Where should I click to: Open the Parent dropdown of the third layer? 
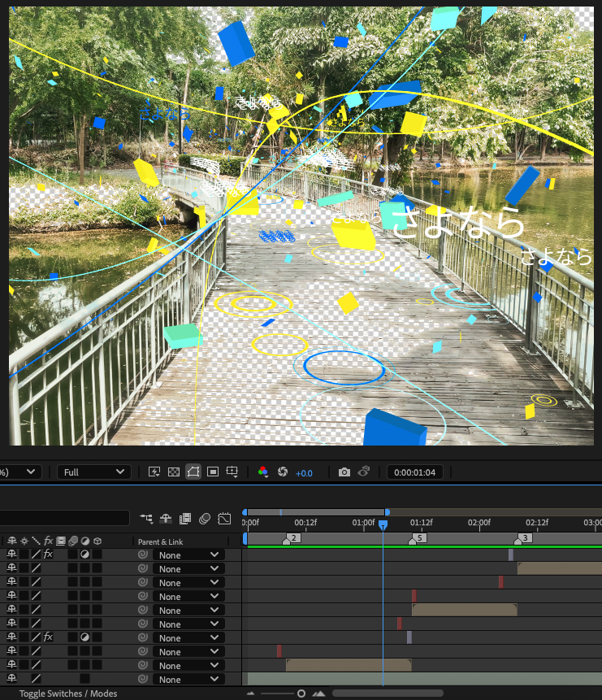(x=188, y=583)
